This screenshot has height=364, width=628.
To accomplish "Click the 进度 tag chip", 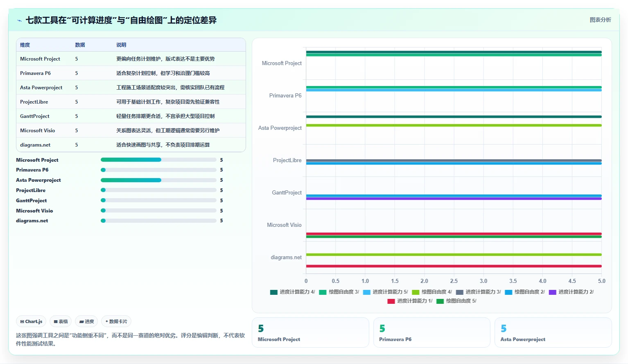I will click(x=86, y=321).
